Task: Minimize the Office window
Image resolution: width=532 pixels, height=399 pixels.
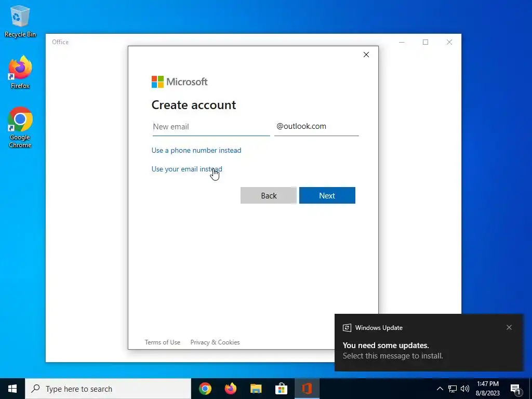Action: pyautogui.click(x=402, y=42)
